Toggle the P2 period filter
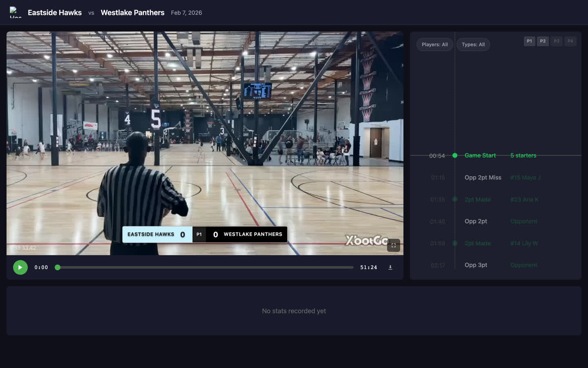The width and height of the screenshot is (588, 368). 543,41
